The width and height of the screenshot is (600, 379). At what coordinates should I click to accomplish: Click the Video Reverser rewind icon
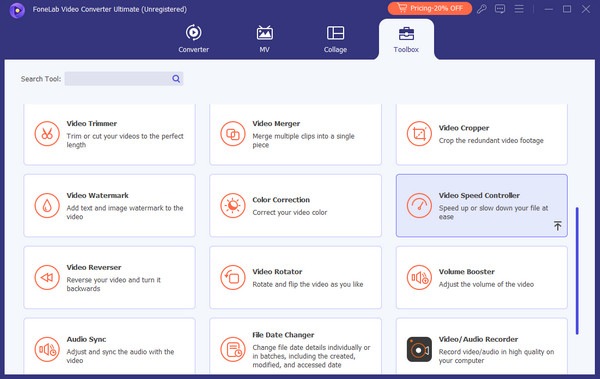pos(47,278)
